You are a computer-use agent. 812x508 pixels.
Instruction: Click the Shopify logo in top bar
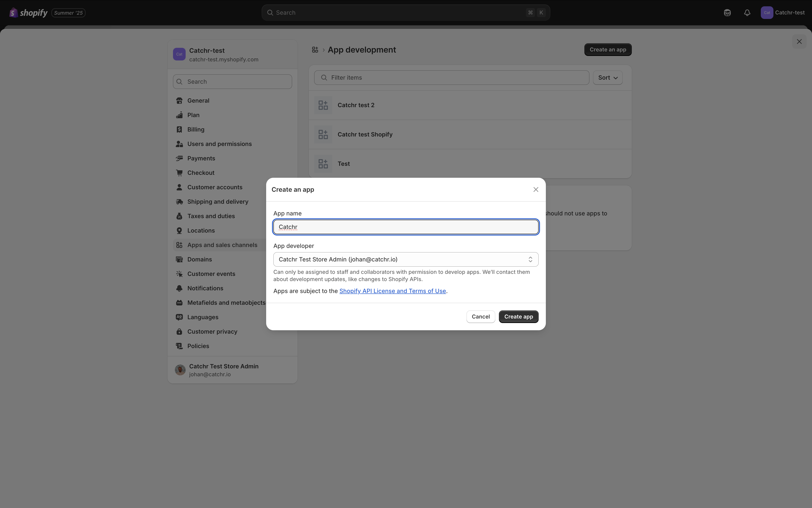pyautogui.click(x=28, y=13)
